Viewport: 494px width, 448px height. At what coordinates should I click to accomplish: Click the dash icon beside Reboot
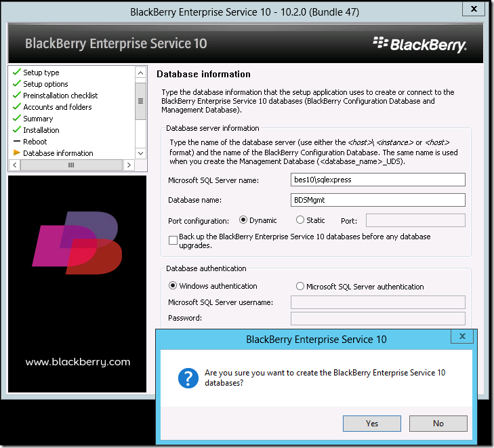(x=17, y=142)
